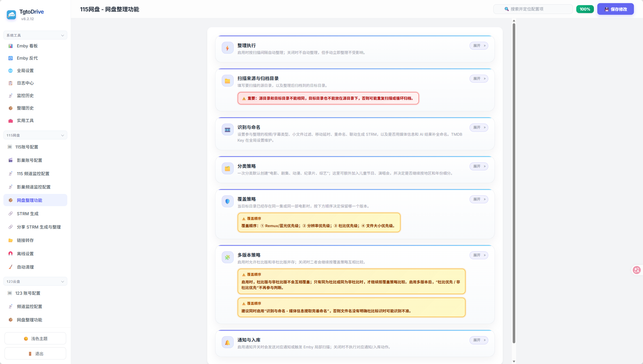This screenshot has height=364, width=643.
Task: Click the shield icon of 覆盖策略 card
Action: (x=227, y=202)
